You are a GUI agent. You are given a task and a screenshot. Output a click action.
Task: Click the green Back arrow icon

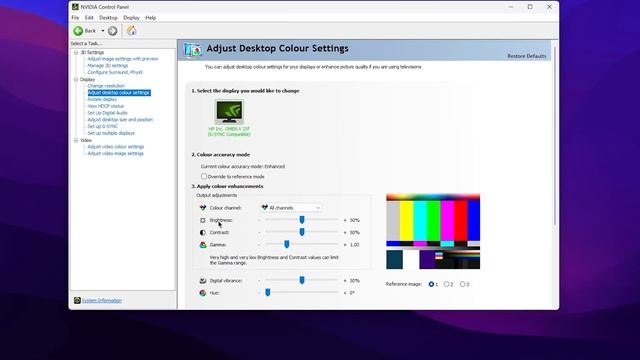coord(78,31)
